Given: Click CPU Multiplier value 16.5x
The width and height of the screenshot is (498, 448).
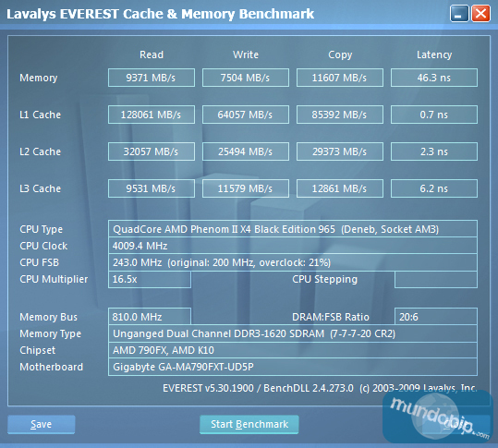Looking at the screenshot, I should pos(150,279).
